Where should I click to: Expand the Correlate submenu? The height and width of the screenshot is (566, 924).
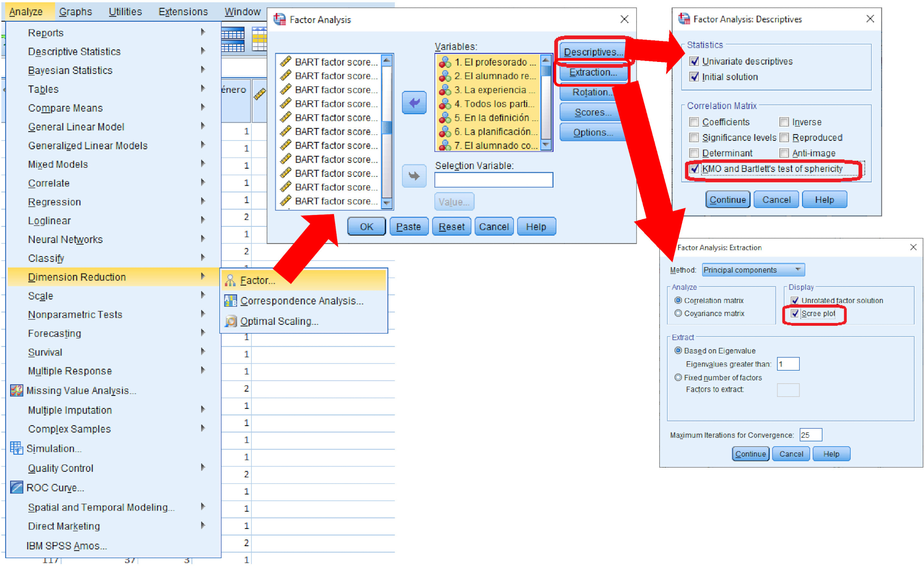point(114,183)
